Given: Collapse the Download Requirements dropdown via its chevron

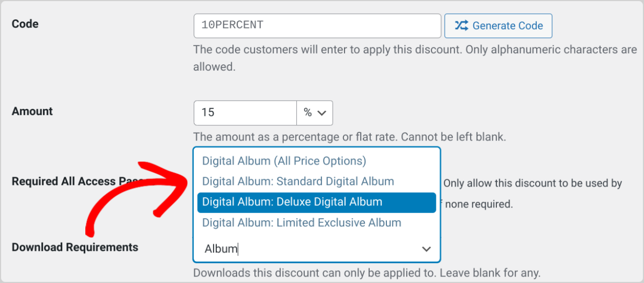Looking at the screenshot, I should 427,249.
